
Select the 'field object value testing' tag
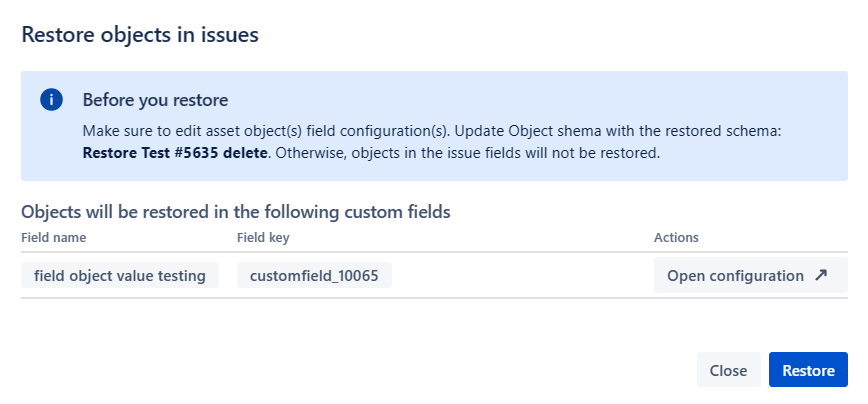(x=120, y=275)
